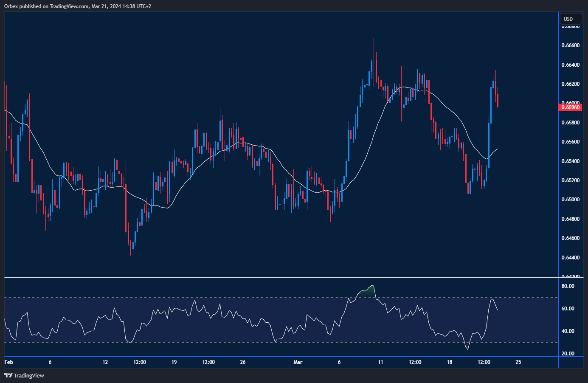Click the 0.64400 price scale label

[x=570, y=258]
